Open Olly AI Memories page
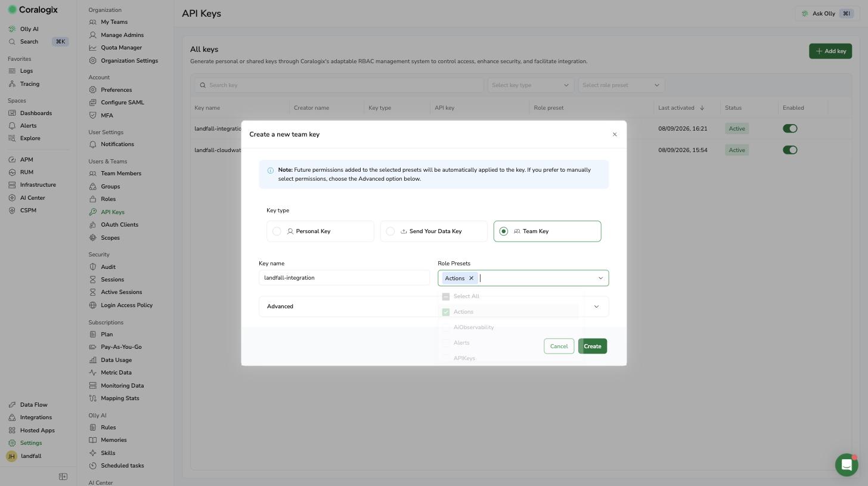The height and width of the screenshot is (486, 868). 108,440
